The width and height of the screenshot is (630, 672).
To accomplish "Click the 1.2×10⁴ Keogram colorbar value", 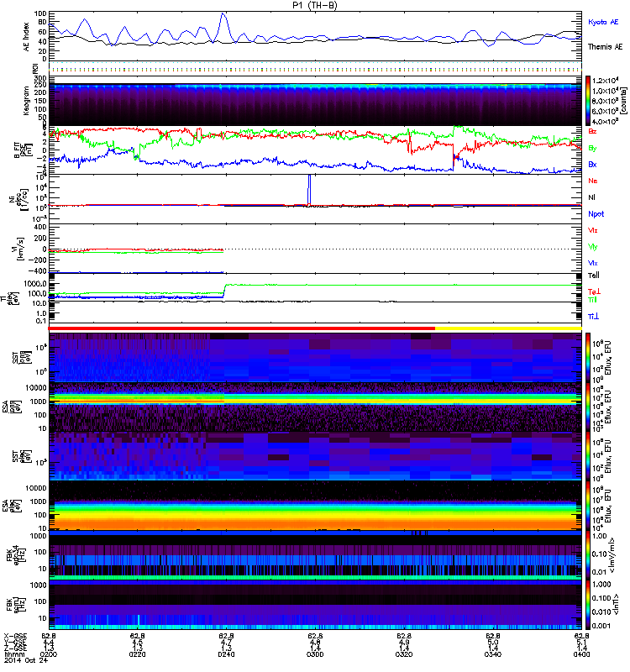I will (605, 81).
